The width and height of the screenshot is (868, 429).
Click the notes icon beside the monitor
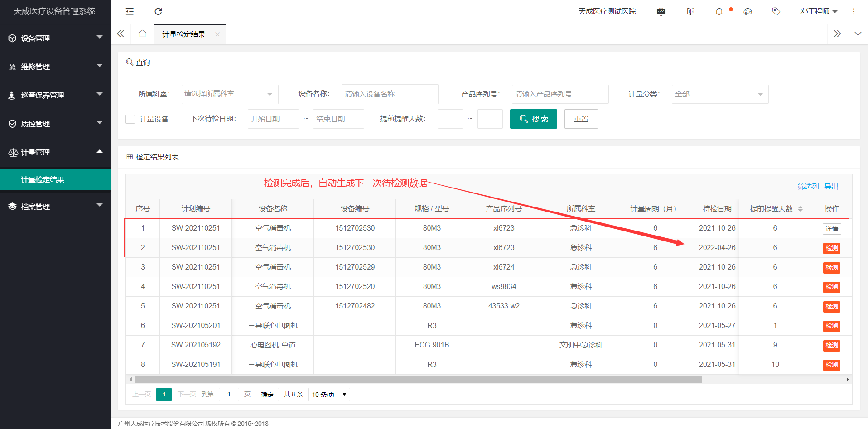tap(690, 11)
